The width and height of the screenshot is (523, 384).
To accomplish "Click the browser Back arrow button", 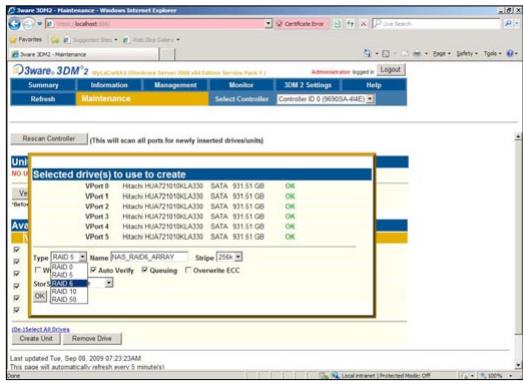I will [x=14, y=24].
